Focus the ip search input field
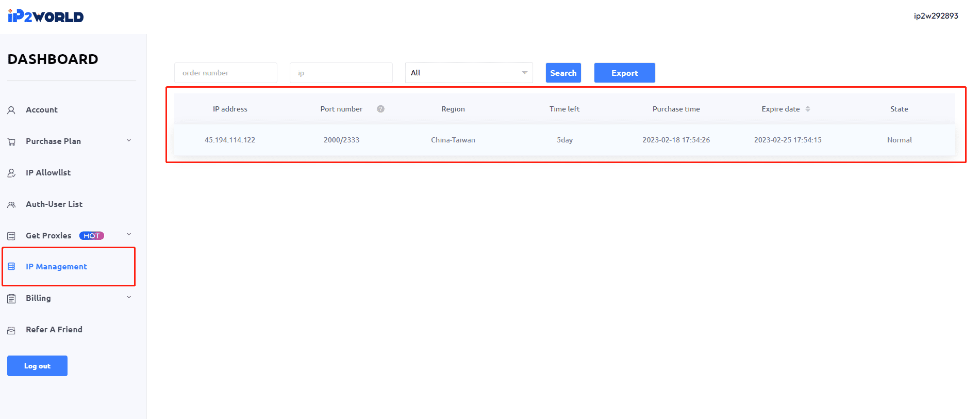Viewport: 980px width, 419px height. [341, 73]
